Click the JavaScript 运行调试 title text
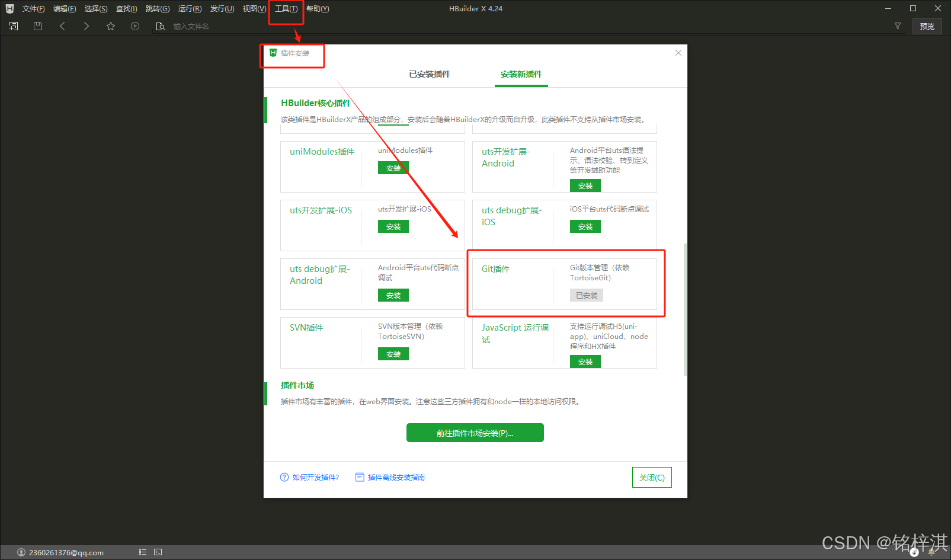The image size is (951, 560). 515,334
